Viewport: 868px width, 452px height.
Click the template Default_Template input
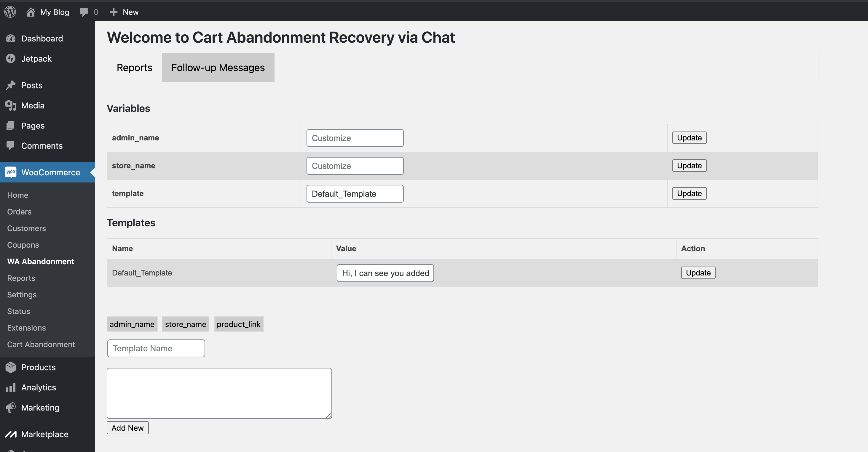355,193
